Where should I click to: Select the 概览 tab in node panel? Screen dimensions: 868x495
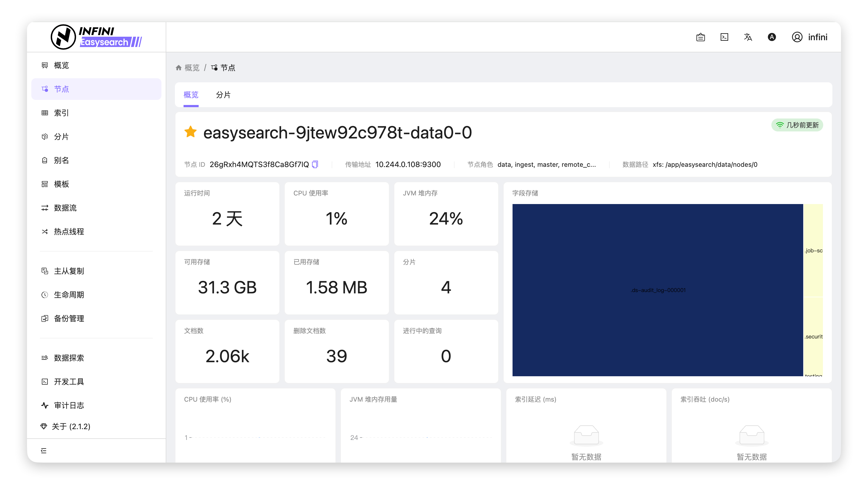pos(191,95)
